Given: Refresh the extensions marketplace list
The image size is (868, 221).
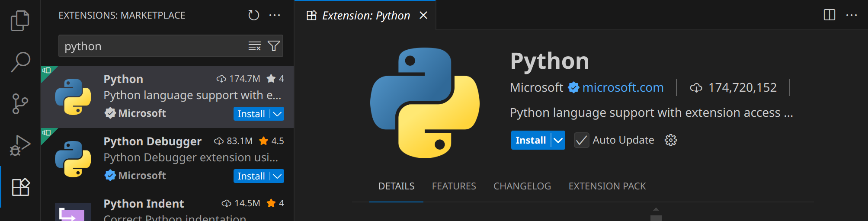Looking at the screenshot, I should pyautogui.click(x=253, y=16).
